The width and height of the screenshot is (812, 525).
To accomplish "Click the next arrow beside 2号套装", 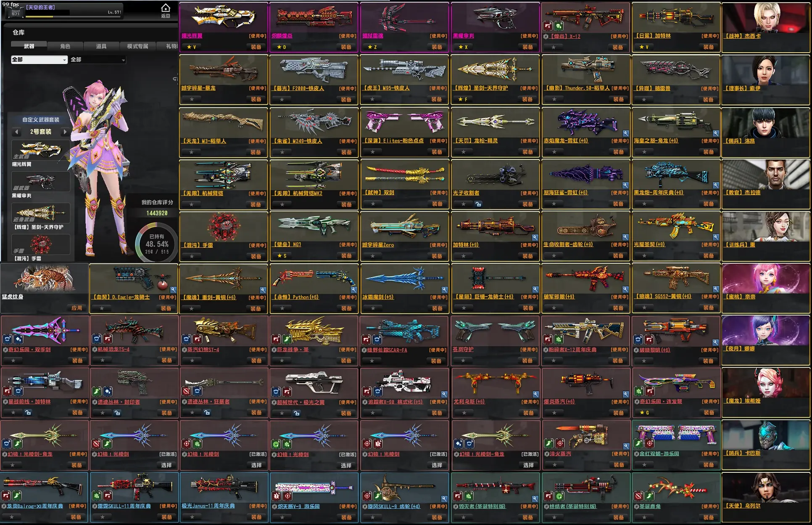I will pos(65,132).
